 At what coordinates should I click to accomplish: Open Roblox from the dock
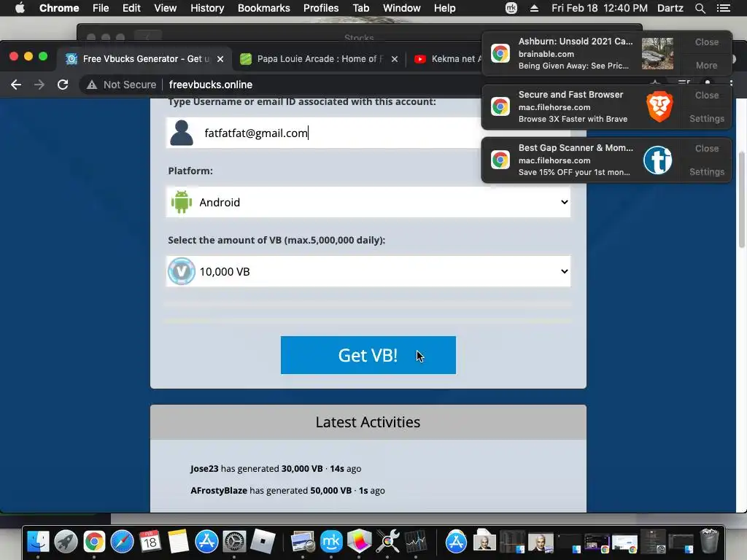263,542
